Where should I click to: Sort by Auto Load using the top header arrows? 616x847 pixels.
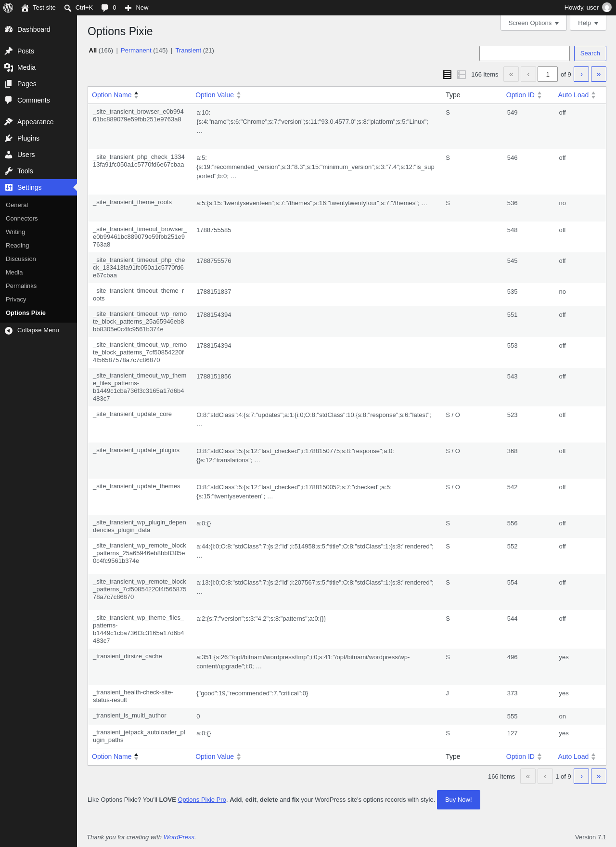593,95
